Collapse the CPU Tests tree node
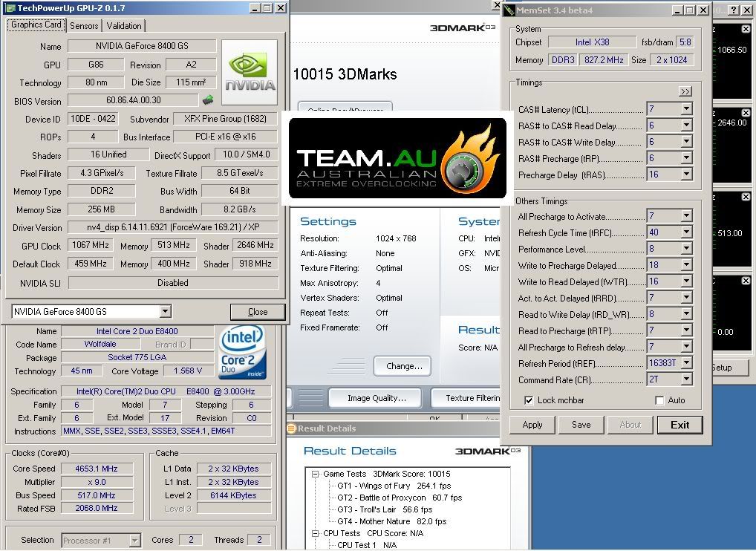The height and width of the screenshot is (551, 756). 316,534
